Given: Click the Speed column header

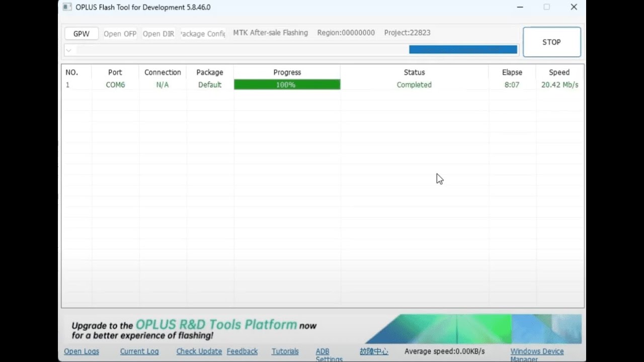Looking at the screenshot, I should click(x=559, y=72).
